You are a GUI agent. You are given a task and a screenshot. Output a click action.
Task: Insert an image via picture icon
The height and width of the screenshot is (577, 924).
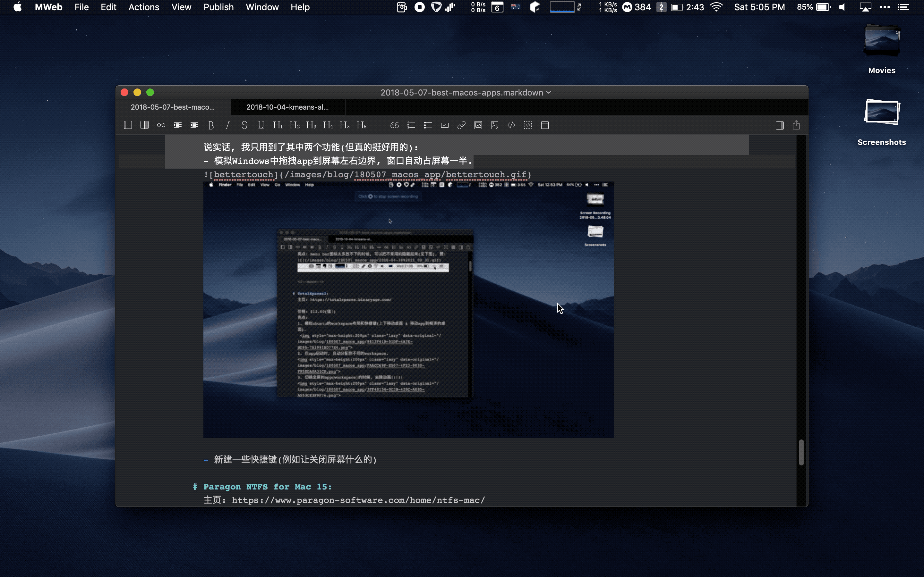(x=478, y=125)
